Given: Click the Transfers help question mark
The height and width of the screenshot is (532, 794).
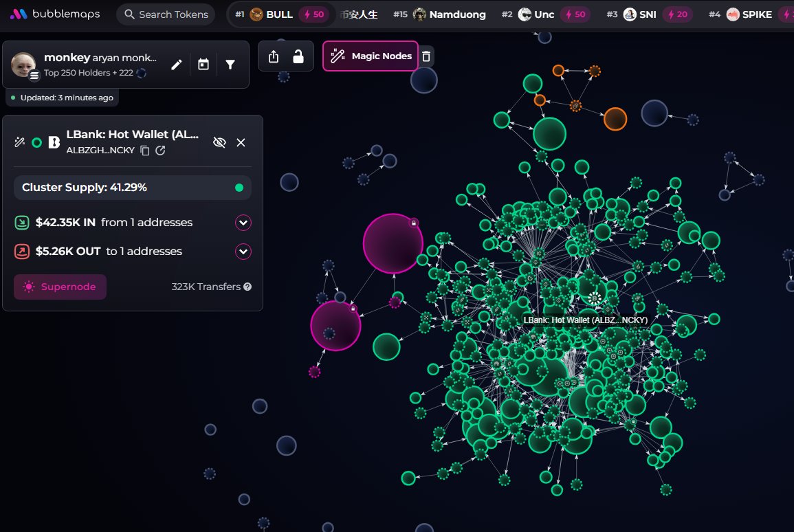Looking at the screenshot, I should (x=247, y=287).
